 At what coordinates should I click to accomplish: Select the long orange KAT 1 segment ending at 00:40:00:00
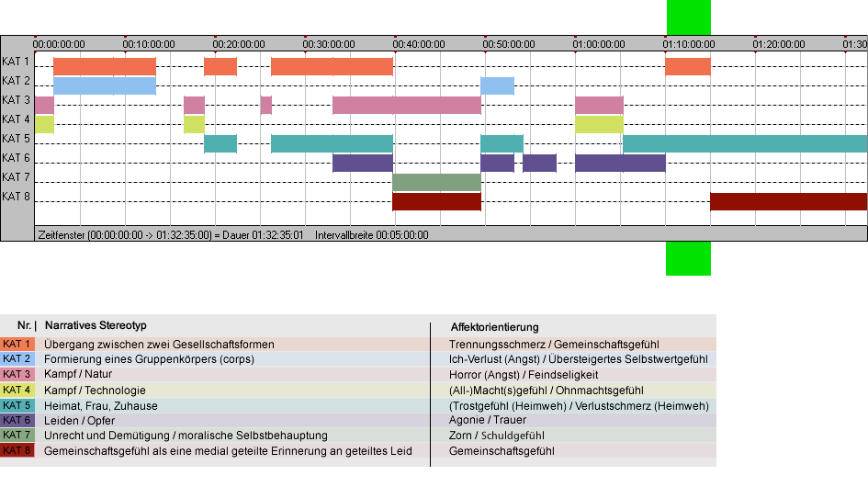point(333,66)
